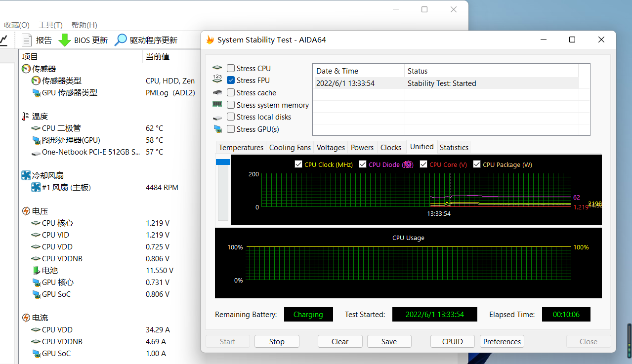This screenshot has width=632, height=364.
Task: Select the CPU VDDNB 0.806 V row
Action: pyautogui.click(x=109, y=258)
